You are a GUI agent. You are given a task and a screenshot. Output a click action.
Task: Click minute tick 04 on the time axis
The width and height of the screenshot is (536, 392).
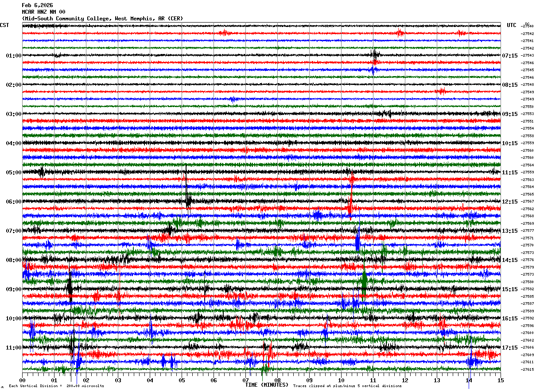[x=150, y=380]
